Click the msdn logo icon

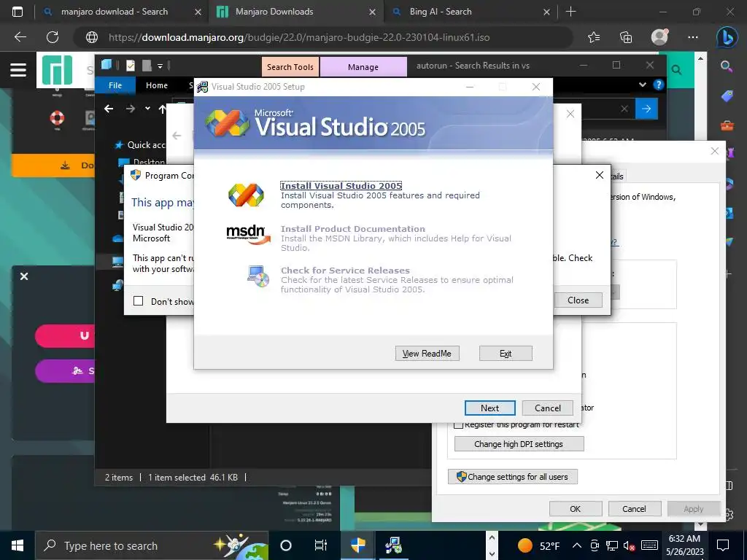coord(248,234)
